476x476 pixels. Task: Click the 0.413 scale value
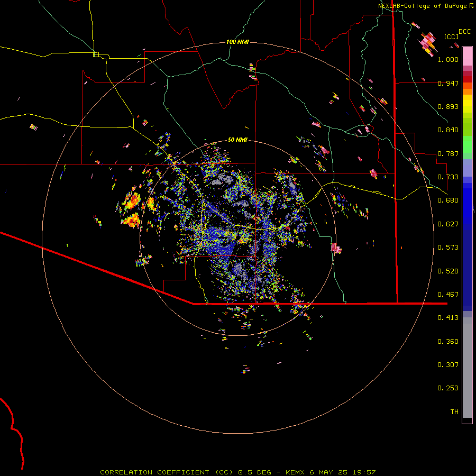coord(448,318)
